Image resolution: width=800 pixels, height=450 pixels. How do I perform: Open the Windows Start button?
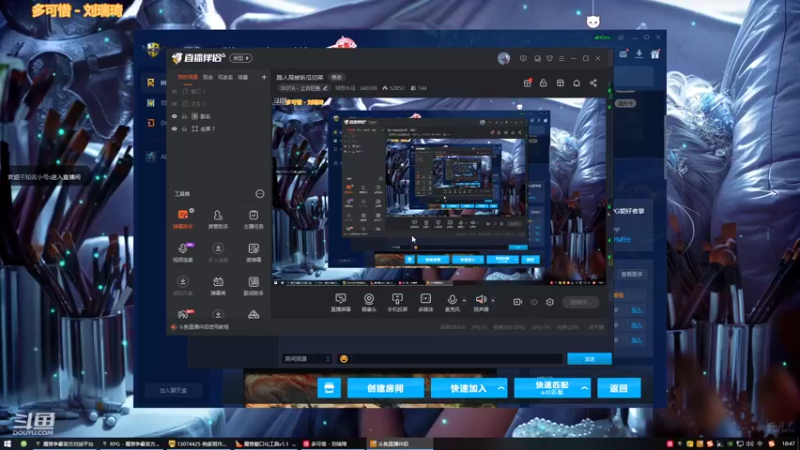click(7, 444)
